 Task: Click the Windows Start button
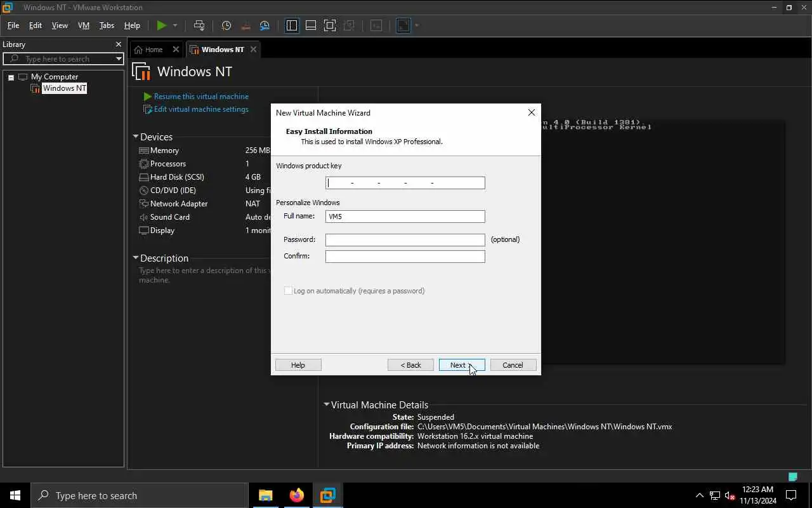tap(15, 495)
